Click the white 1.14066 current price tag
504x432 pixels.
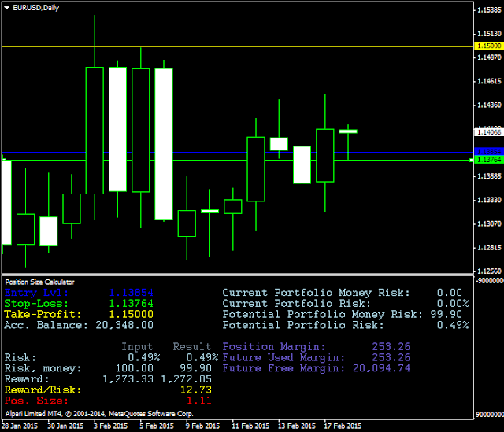coord(488,132)
